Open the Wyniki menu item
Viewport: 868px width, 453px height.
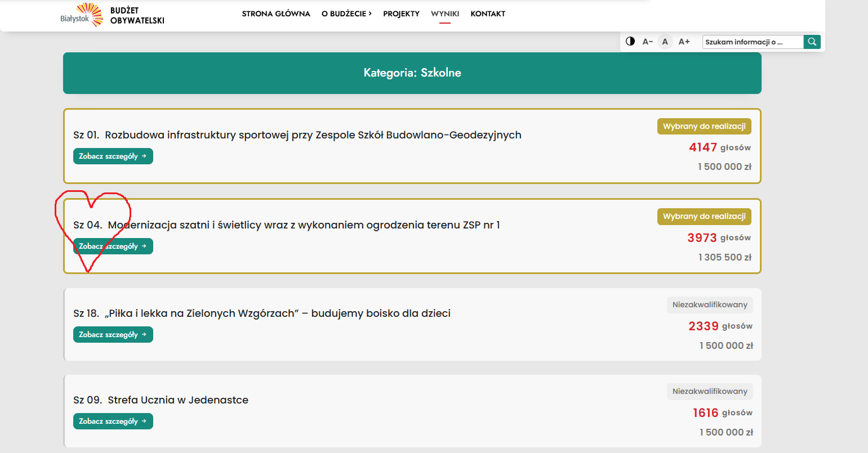tap(445, 14)
